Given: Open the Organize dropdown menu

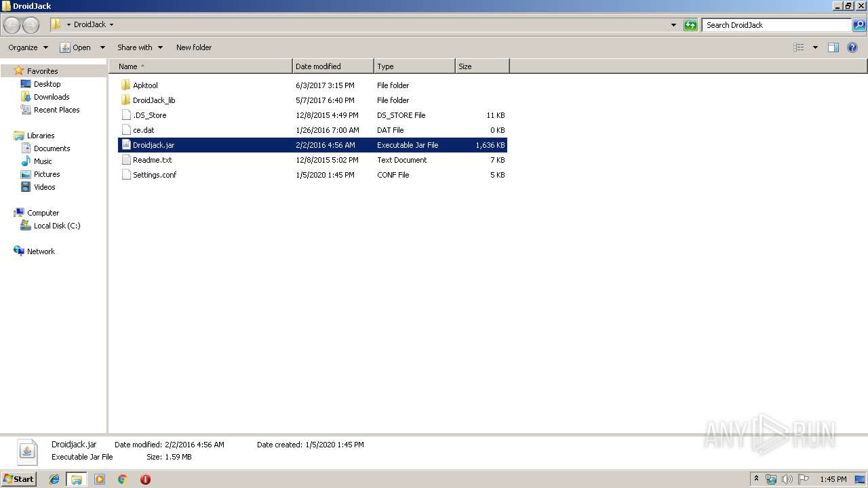Looking at the screenshot, I should coord(28,47).
